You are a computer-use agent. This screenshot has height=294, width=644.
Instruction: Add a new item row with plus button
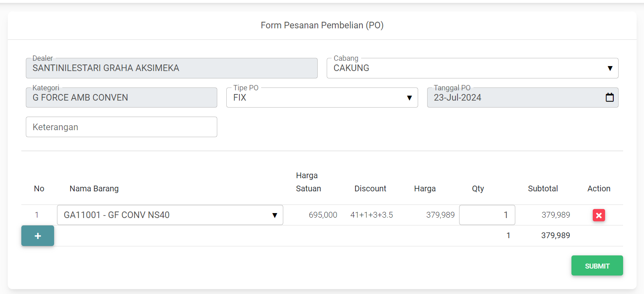coord(38,236)
